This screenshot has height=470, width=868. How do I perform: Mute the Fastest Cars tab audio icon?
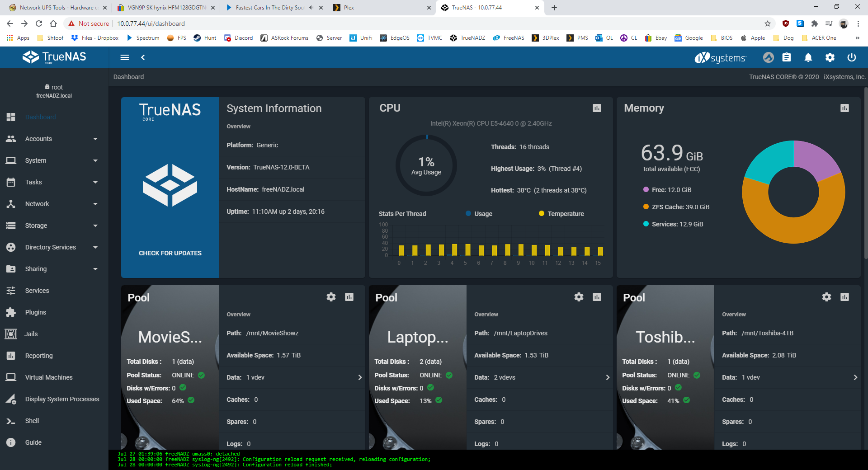click(311, 8)
